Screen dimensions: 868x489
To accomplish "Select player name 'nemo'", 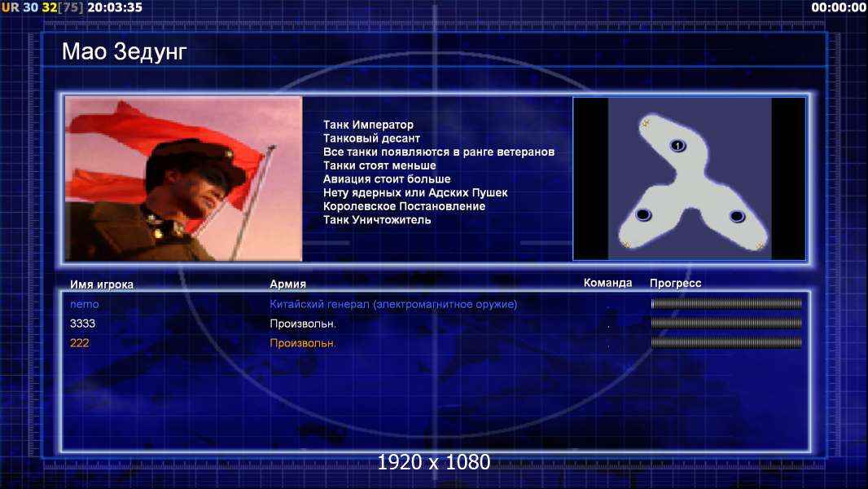I will point(84,304).
